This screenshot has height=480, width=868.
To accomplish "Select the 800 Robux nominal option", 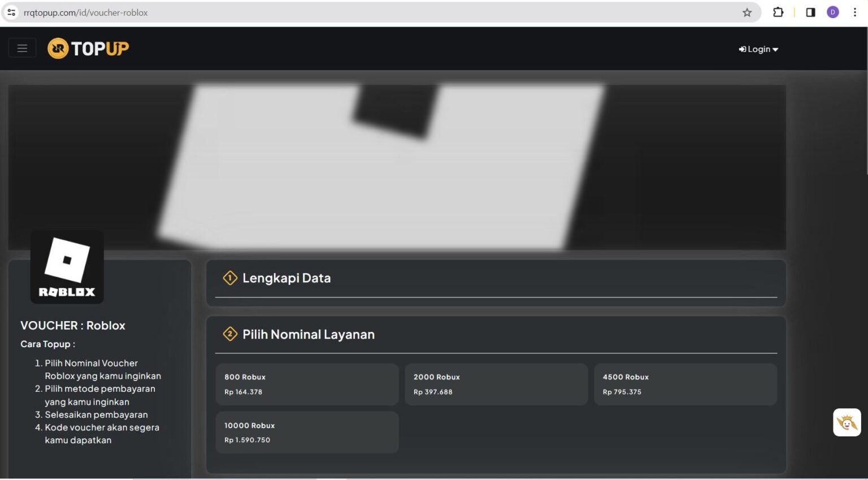I will [307, 384].
